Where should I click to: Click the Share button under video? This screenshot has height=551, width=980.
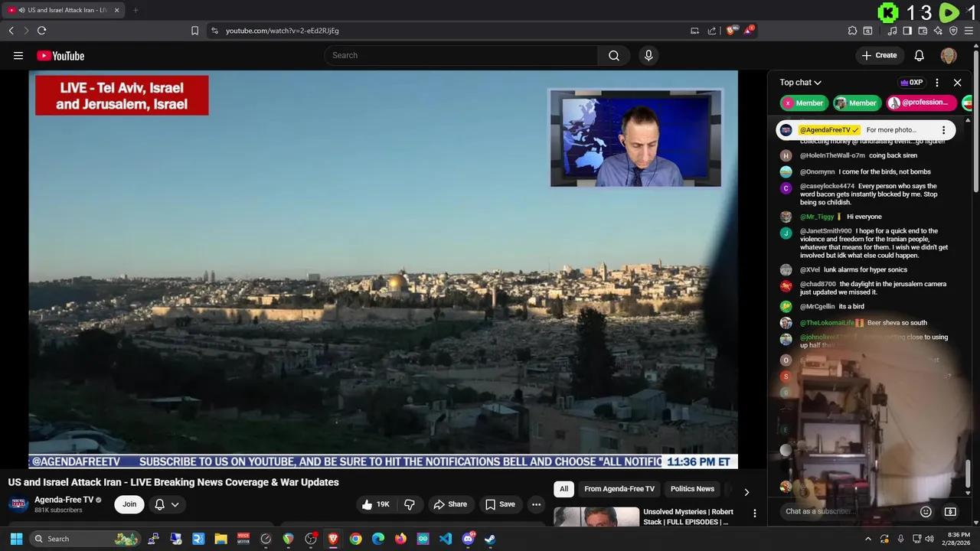(x=449, y=504)
